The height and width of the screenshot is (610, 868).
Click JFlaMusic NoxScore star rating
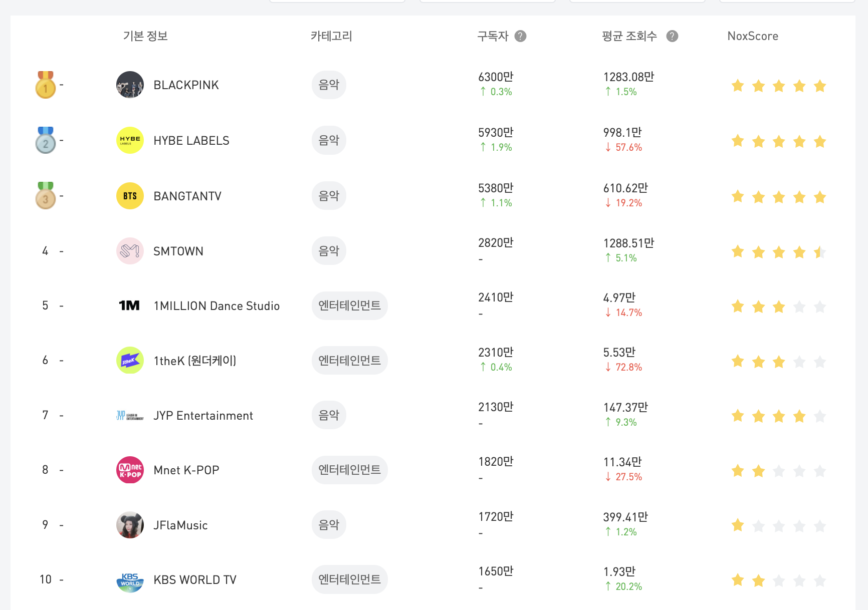pyautogui.click(x=779, y=525)
